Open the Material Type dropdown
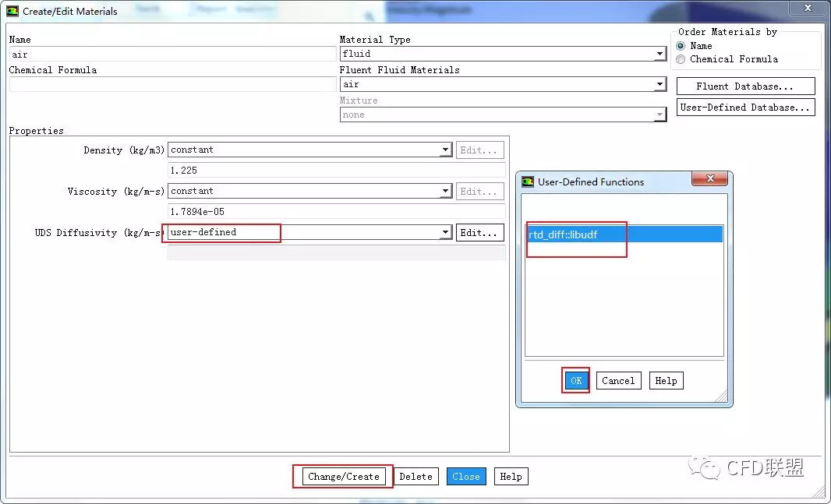831x504 pixels. [659, 55]
